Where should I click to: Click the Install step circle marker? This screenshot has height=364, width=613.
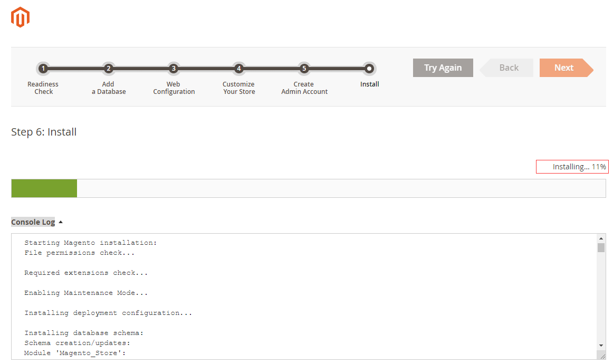click(369, 69)
